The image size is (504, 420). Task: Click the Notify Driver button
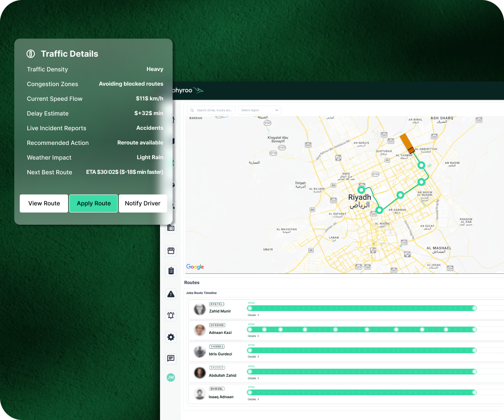pyautogui.click(x=143, y=203)
